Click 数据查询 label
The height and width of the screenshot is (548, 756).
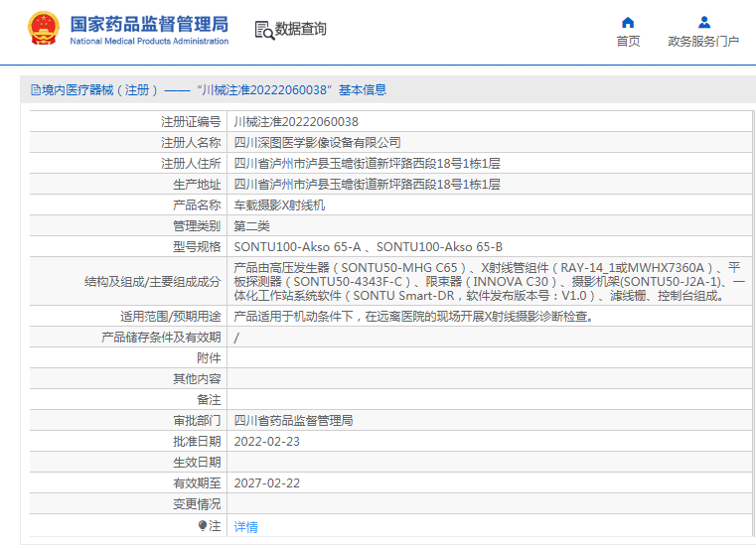tap(300, 29)
